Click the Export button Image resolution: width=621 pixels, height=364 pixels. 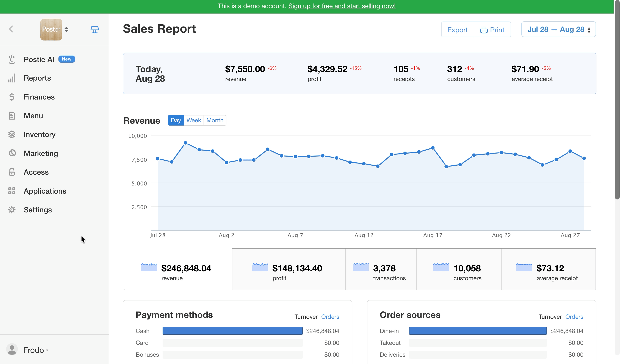coord(457,30)
